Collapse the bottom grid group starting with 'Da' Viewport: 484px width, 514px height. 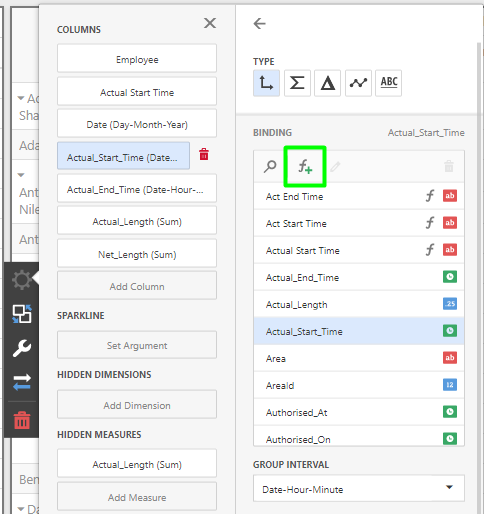coord(21,509)
